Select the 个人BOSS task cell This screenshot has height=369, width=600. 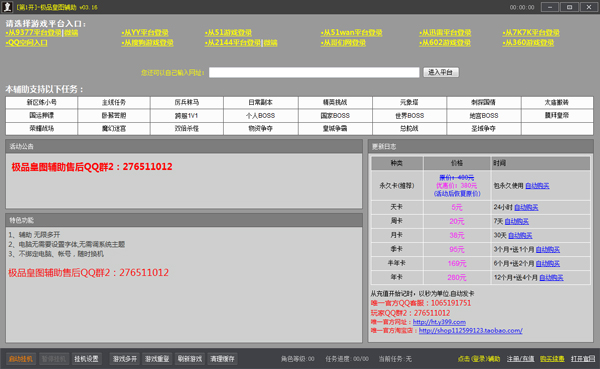261,116
